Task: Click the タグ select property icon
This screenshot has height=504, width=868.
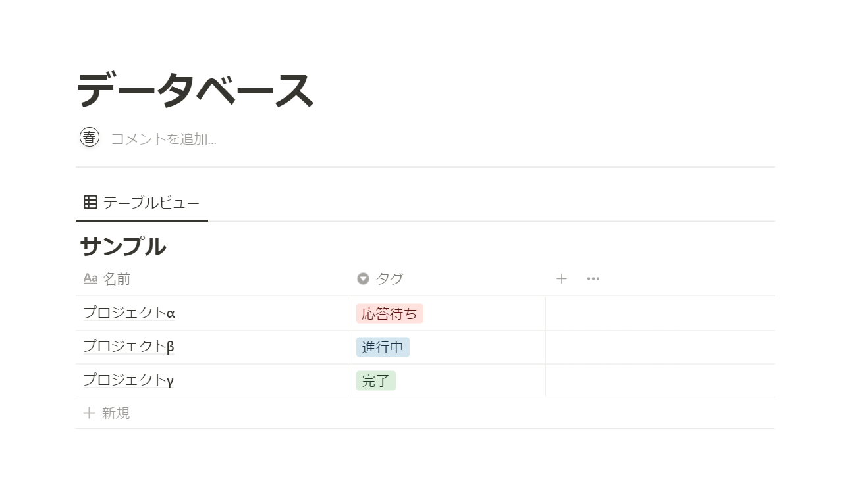Action: click(x=363, y=279)
